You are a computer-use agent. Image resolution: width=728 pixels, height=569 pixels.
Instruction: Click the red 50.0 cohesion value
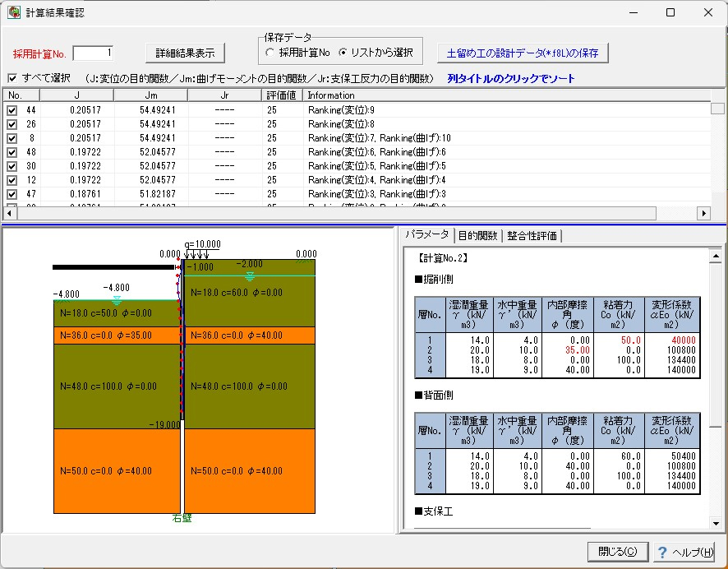pyautogui.click(x=631, y=340)
